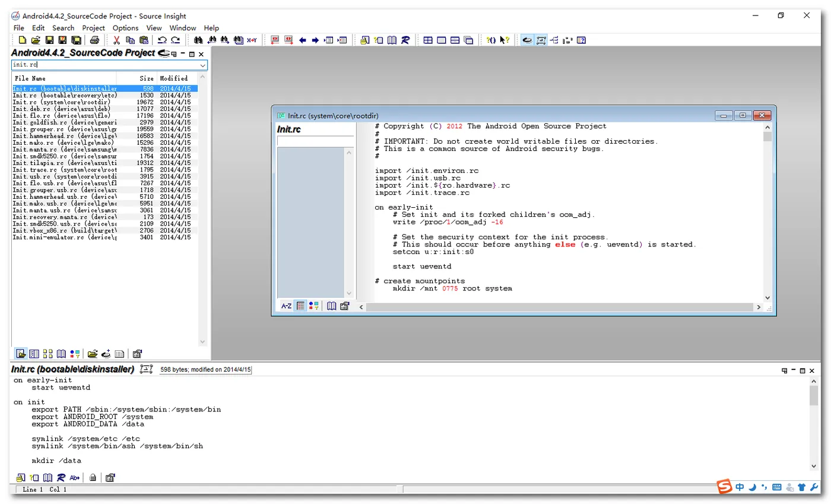Click the Save All stacked floppy icon
Image resolution: width=831 pixels, height=504 pixels.
pyautogui.click(x=76, y=40)
